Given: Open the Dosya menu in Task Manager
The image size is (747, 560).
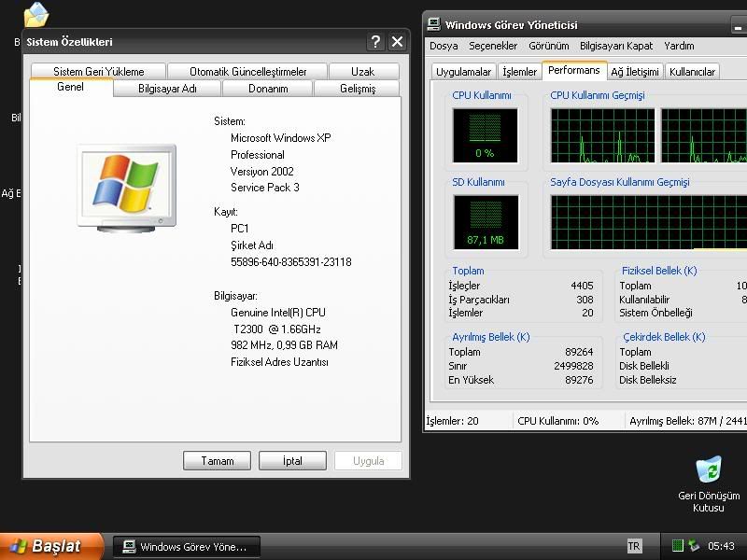Looking at the screenshot, I should (444, 46).
